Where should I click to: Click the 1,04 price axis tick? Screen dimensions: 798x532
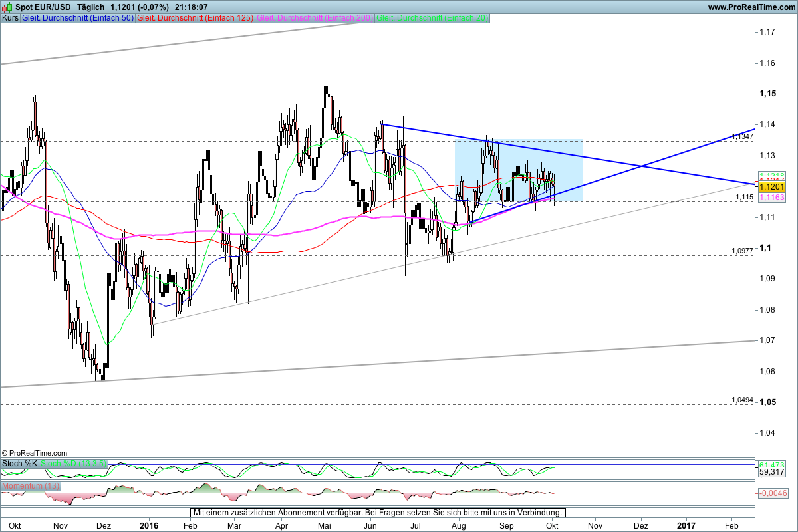(x=768, y=433)
